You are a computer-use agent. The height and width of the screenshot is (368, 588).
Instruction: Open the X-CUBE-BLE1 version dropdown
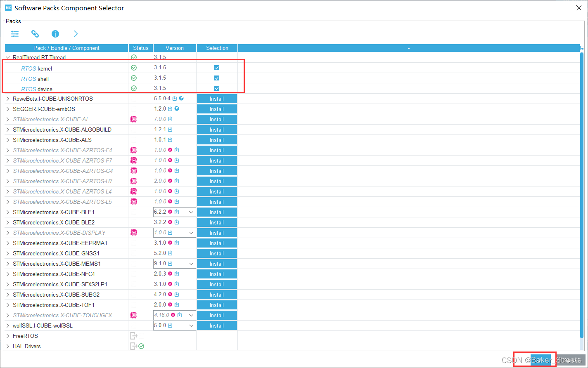coord(191,212)
